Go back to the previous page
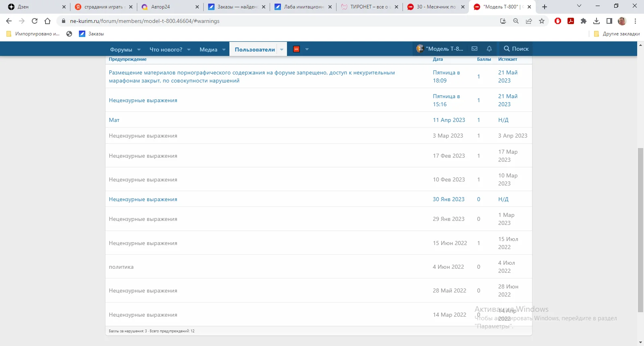The width and height of the screenshot is (644, 346). [x=9, y=21]
